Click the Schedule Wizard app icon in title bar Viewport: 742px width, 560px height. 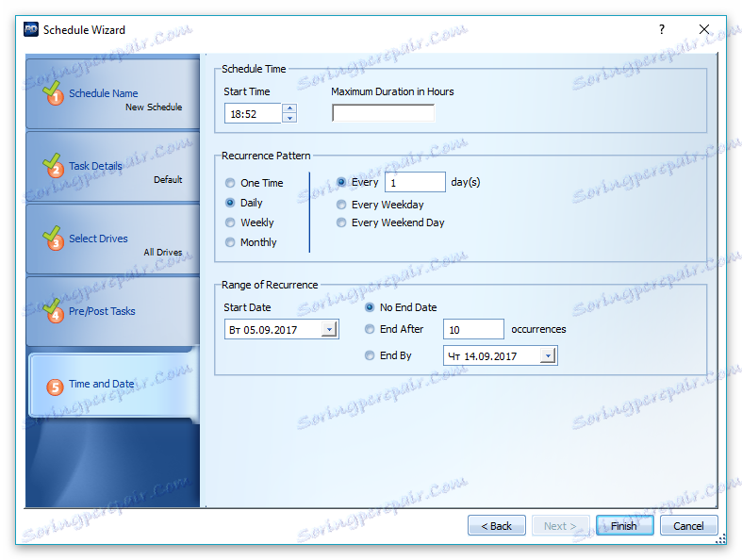click(31, 29)
